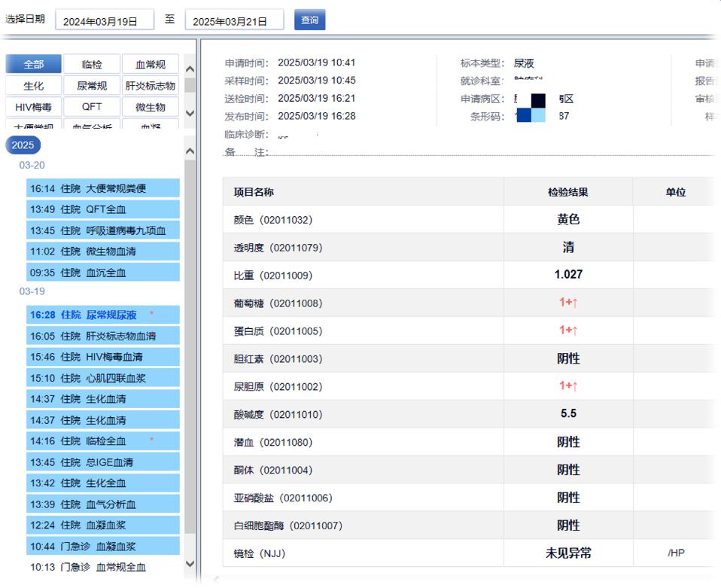The image size is (721, 588).
Task: Filter by 血常规 category
Action: pyautogui.click(x=151, y=65)
